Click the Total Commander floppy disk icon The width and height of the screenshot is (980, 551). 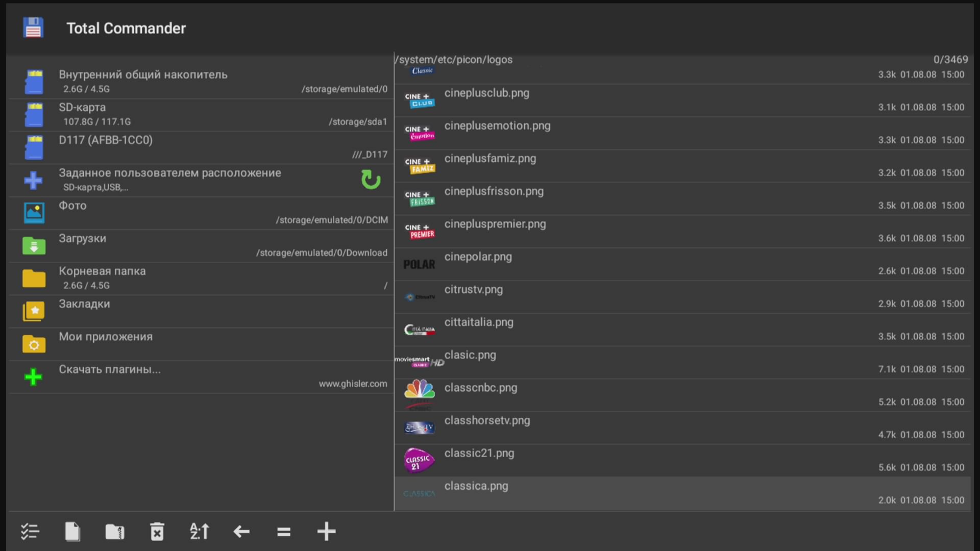(33, 28)
